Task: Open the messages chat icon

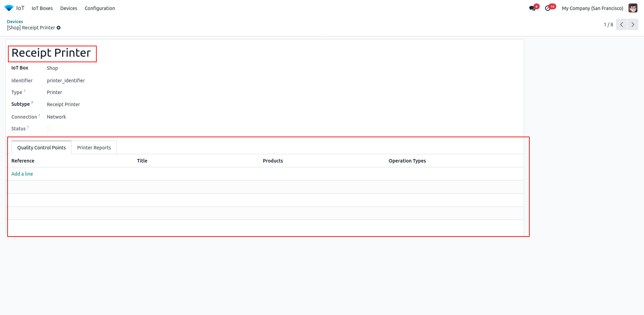Action: (532, 8)
